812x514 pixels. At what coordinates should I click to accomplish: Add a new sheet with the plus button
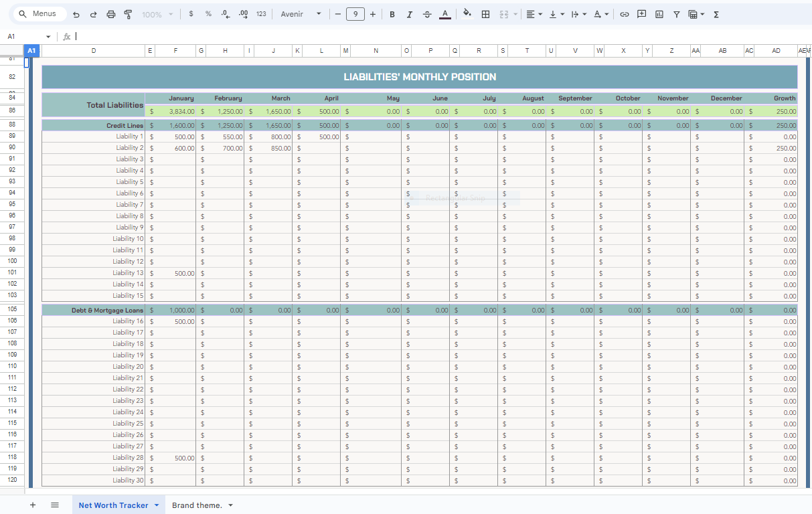[32, 505]
